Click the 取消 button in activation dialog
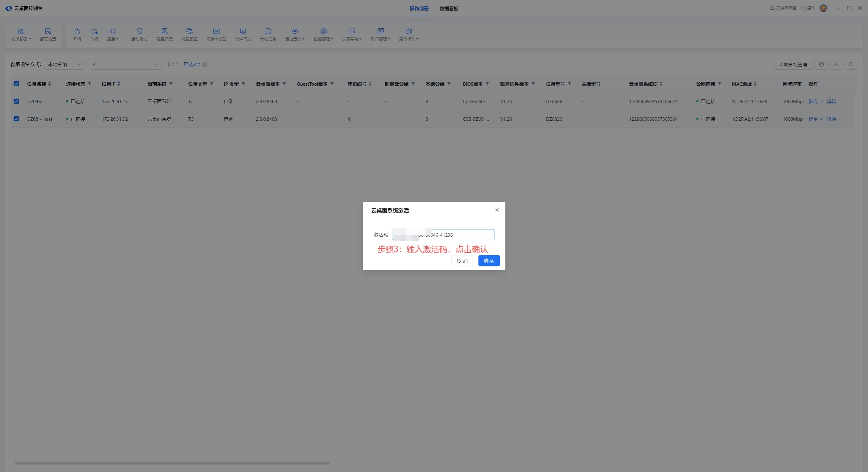Screen dimensions: 868x472 tap(462, 261)
